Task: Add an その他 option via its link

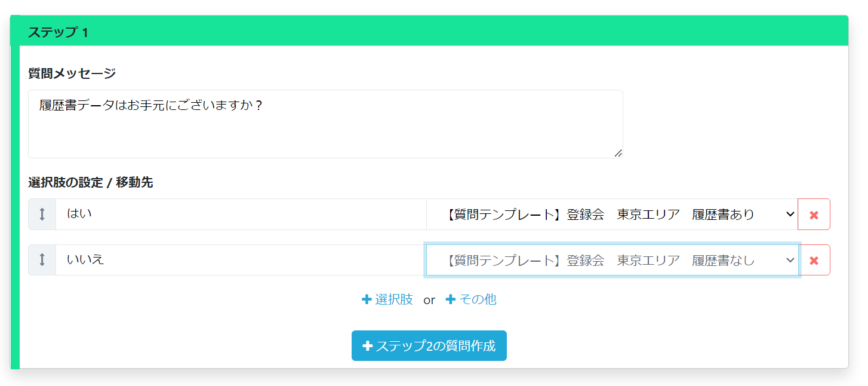Action: pos(477,299)
